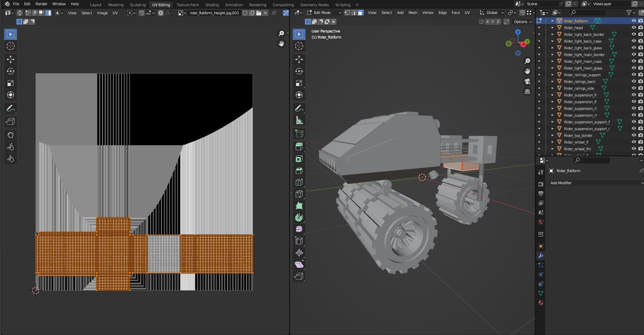Open the Vertex menu in 3D viewport header
Screen dimensions: 644x335
tap(428, 13)
